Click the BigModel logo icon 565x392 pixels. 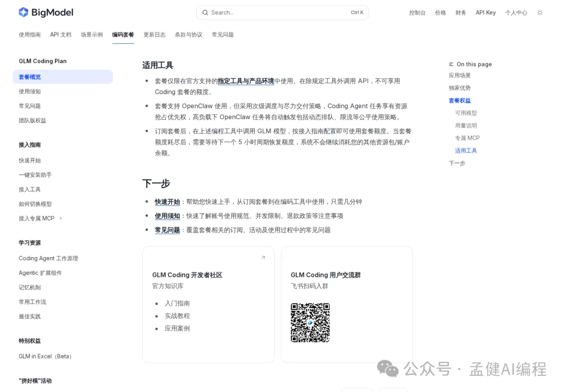pyautogui.click(x=24, y=12)
